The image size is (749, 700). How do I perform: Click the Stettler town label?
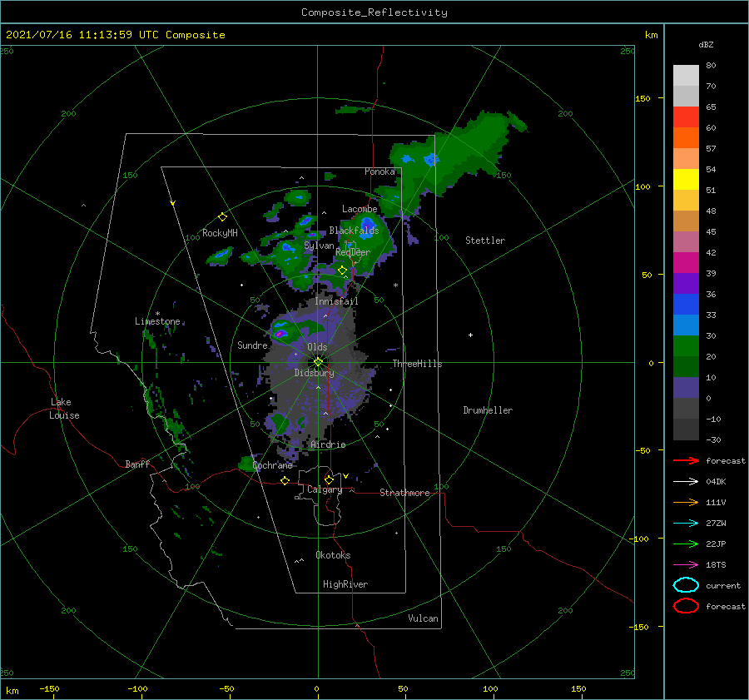pyautogui.click(x=485, y=241)
